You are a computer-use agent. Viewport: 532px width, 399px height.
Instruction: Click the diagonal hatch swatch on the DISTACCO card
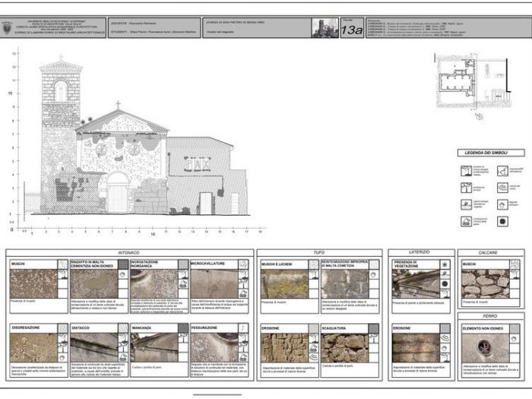123,328
